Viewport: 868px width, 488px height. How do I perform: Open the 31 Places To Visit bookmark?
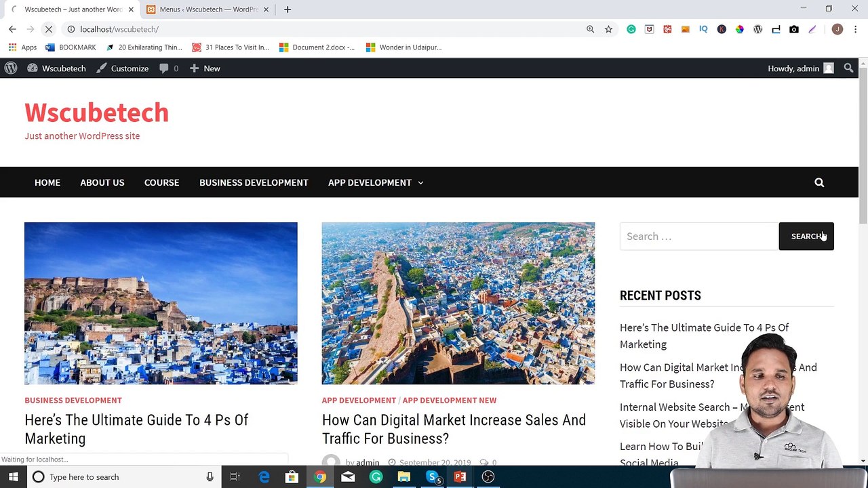point(231,47)
